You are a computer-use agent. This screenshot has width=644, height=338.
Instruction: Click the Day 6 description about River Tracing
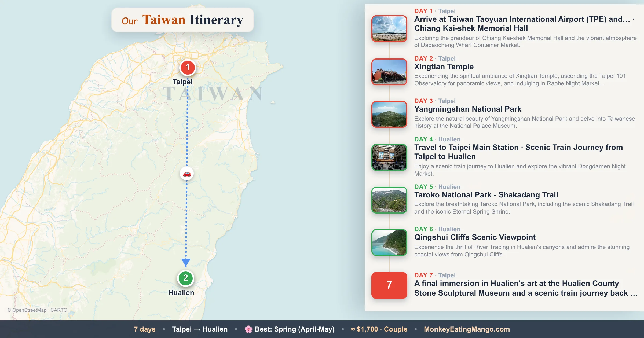point(522,251)
